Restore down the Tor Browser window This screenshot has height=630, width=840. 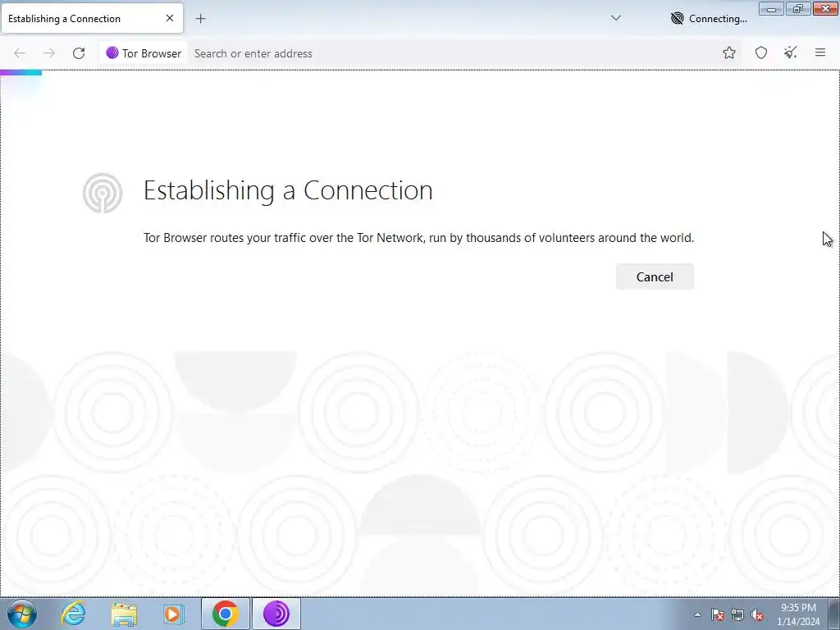[797, 8]
